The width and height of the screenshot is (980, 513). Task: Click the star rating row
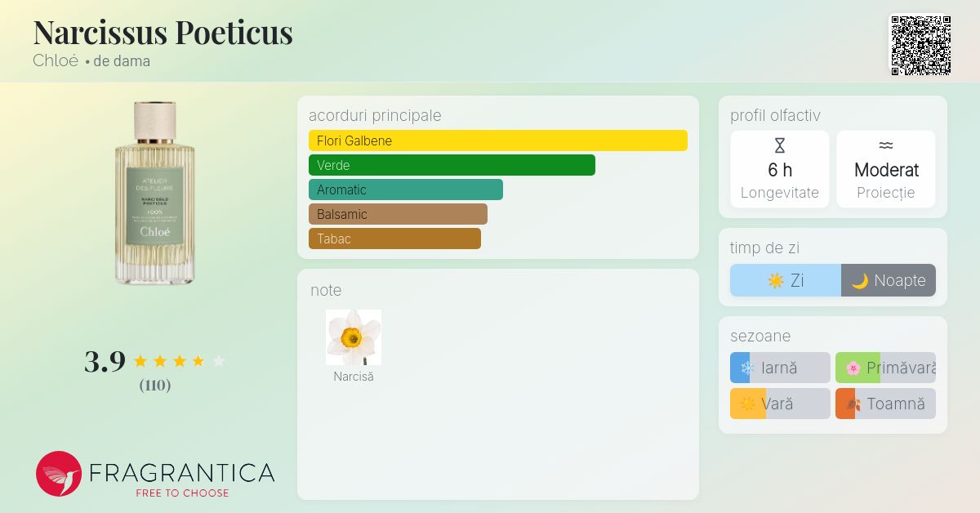179,361
